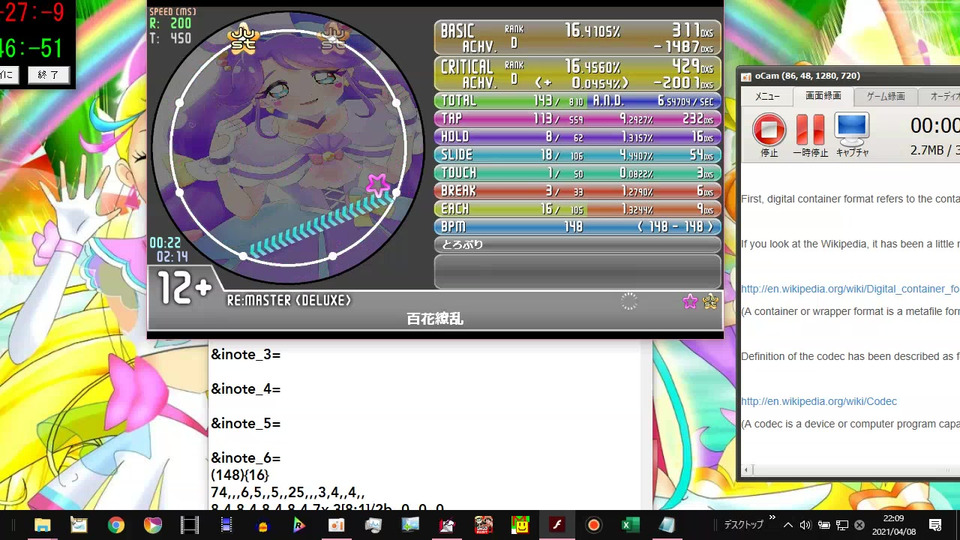Screen dimensions: 960x540
Task: Expand the デスクトップ toolbar chevron
Action: pos(772,518)
